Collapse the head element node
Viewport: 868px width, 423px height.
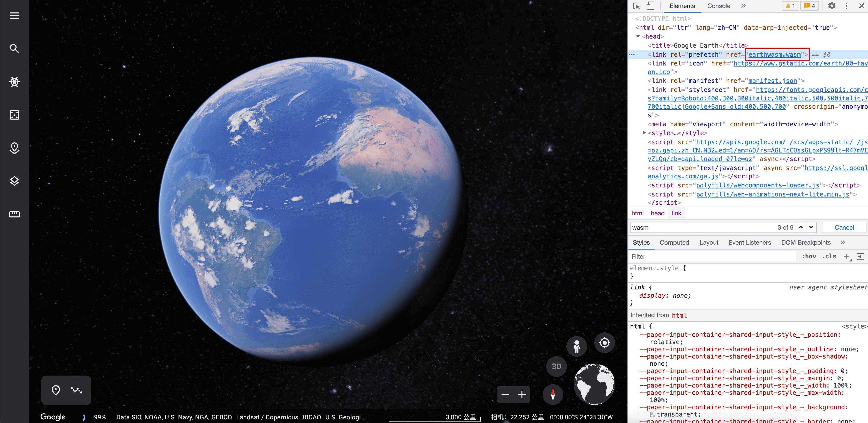tap(638, 37)
